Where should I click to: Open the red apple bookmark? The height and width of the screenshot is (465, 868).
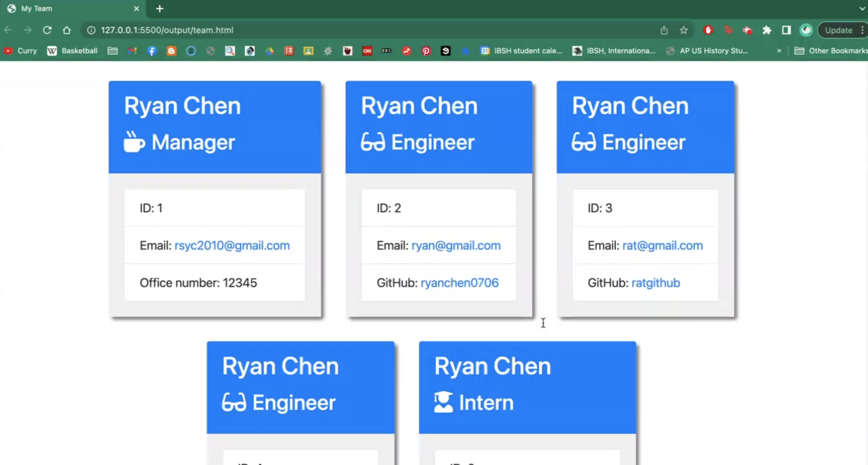coord(347,51)
